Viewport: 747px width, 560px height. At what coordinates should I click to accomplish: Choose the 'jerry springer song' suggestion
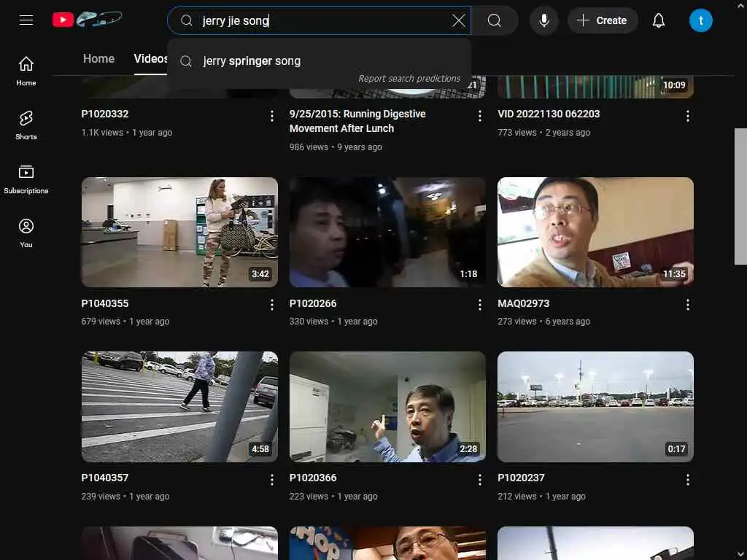click(319, 61)
